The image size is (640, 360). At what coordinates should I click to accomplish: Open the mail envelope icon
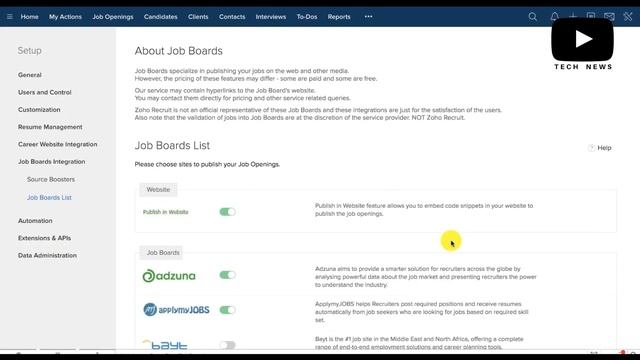coord(609,17)
